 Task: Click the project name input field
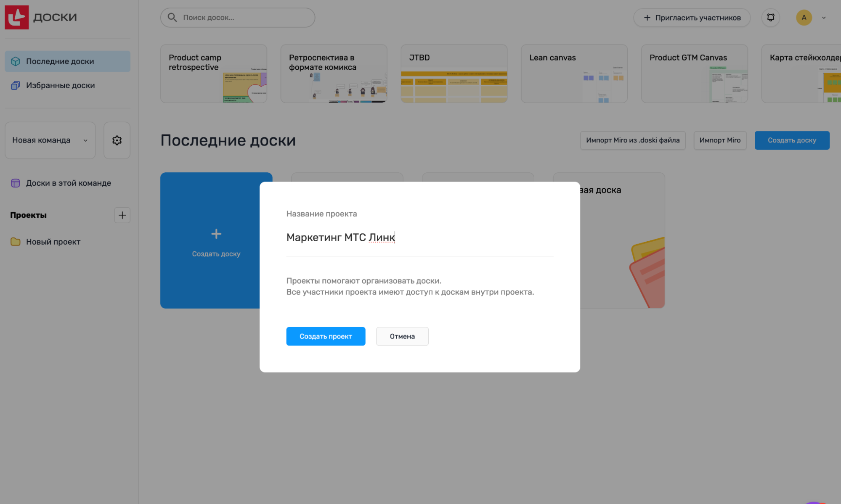[419, 237]
